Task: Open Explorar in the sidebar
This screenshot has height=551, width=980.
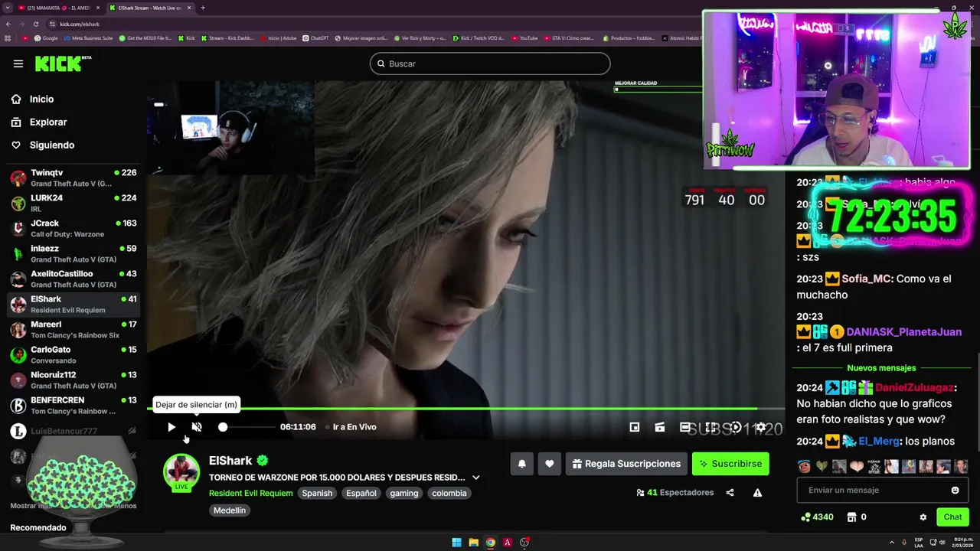Action: click(73, 122)
